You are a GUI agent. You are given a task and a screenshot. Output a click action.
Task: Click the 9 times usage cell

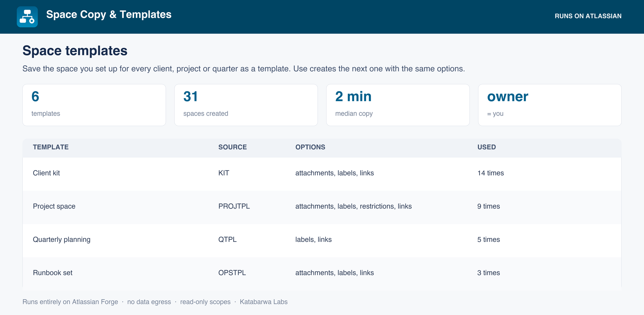(489, 206)
